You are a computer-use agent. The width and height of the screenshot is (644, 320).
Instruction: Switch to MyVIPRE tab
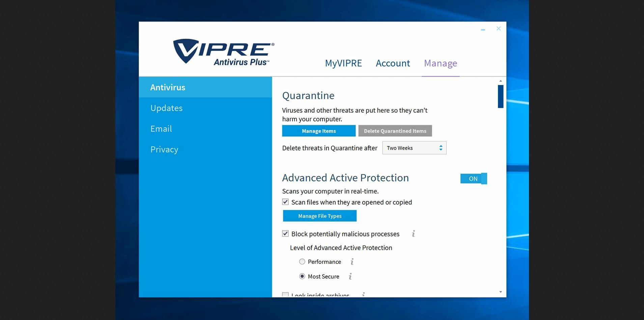pos(343,63)
